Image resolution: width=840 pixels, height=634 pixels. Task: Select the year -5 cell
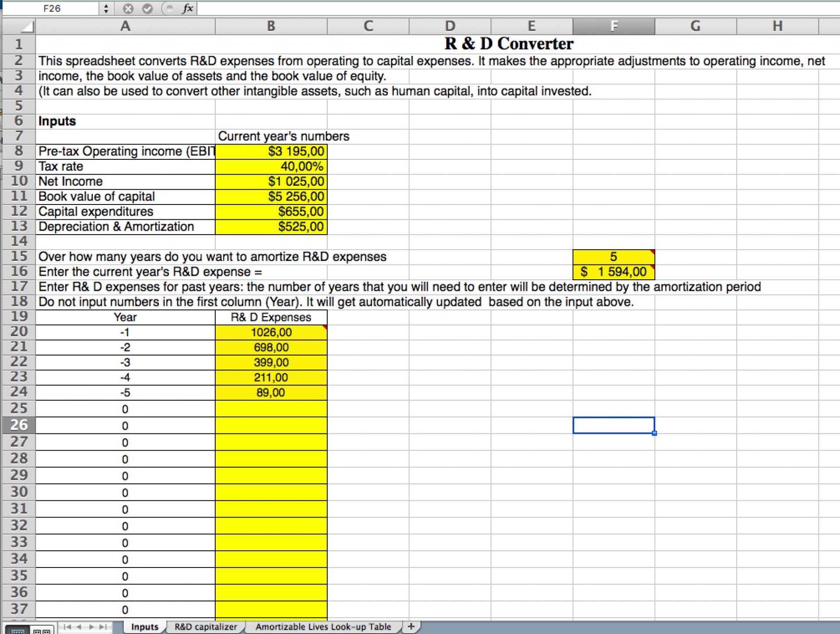pos(125,393)
